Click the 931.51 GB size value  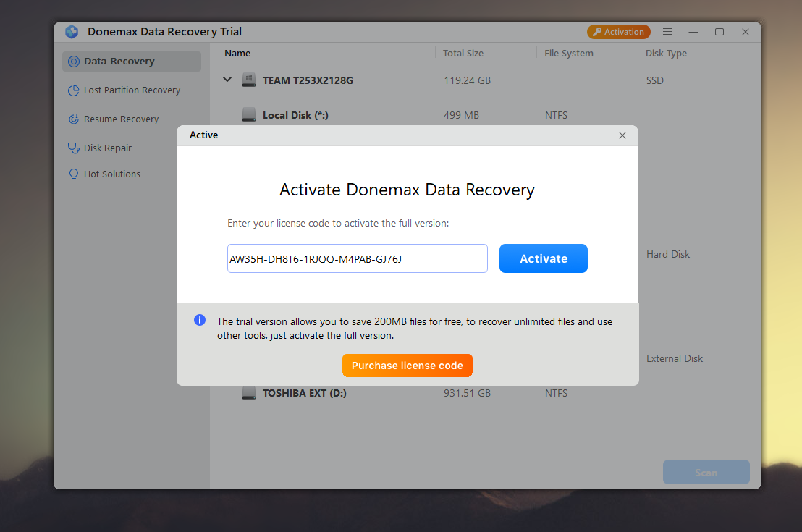pos(467,393)
